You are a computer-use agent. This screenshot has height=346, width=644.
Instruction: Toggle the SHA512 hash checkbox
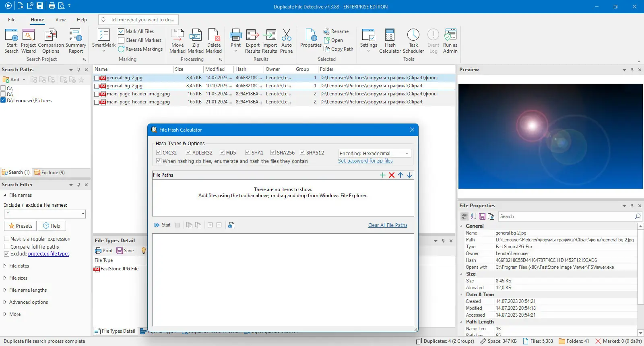(x=302, y=152)
